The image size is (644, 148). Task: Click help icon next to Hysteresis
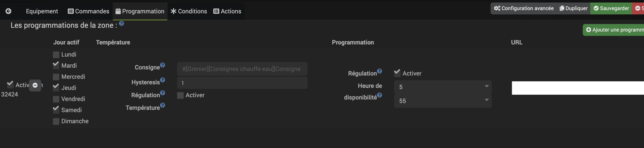[163, 80]
